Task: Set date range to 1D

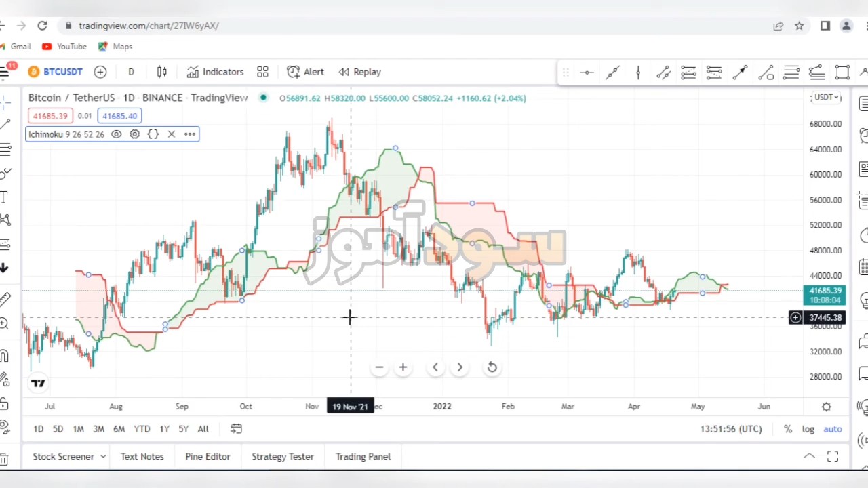Action: pyautogui.click(x=39, y=429)
